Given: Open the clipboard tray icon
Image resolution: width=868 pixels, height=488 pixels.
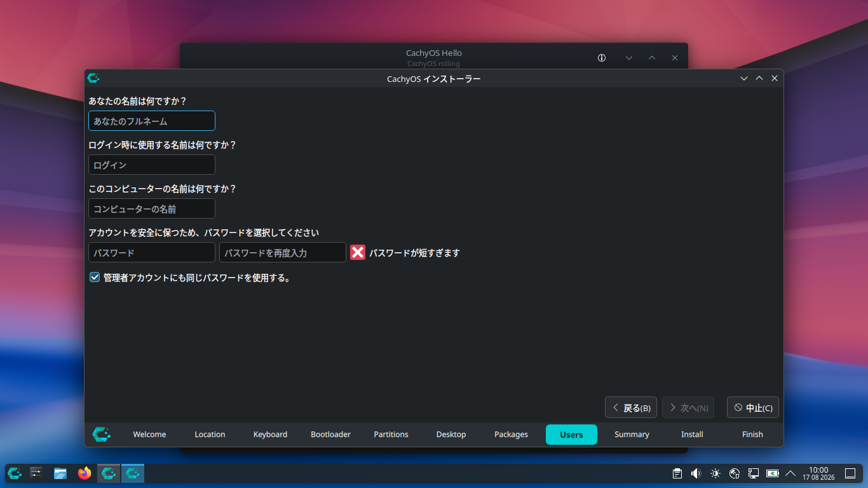Looking at the screenshot, I should [677, 473].
